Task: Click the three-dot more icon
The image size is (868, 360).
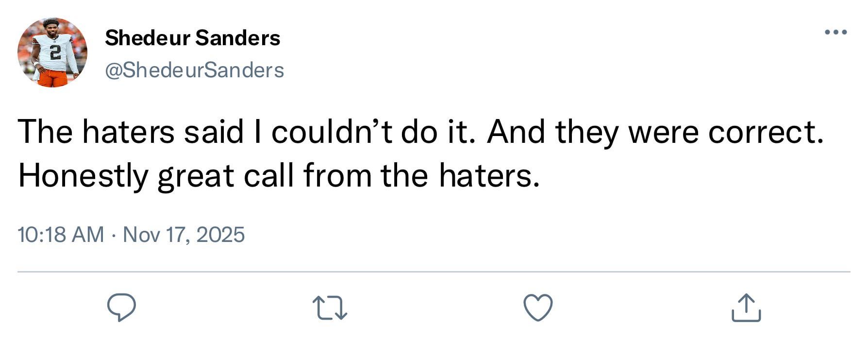Action: (836, 33)
